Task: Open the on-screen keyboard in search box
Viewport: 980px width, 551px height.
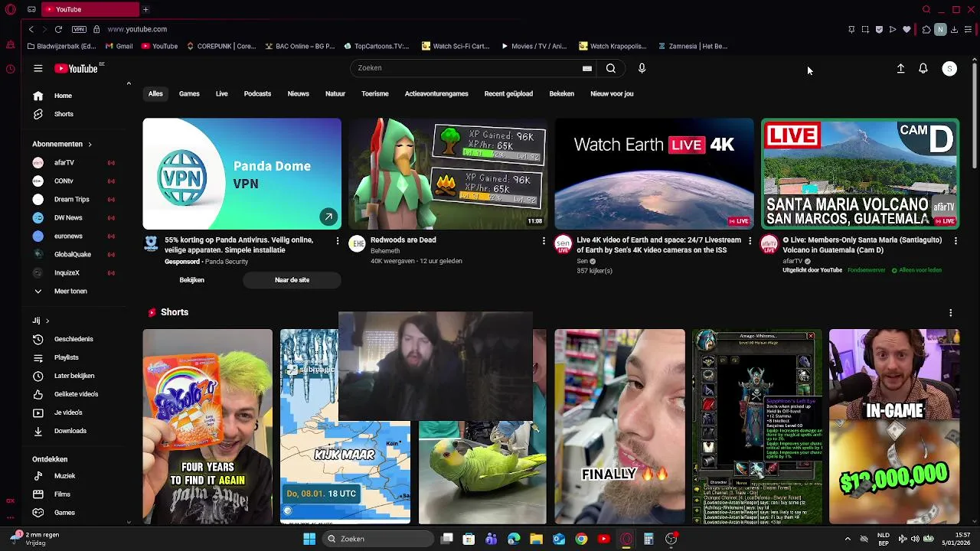Action: pyautogui.click(x=587, y=68)
